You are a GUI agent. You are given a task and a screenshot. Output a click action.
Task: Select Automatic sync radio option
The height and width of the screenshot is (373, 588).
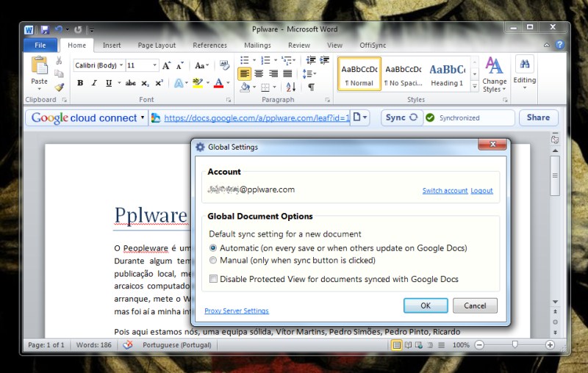click(213, 248)
